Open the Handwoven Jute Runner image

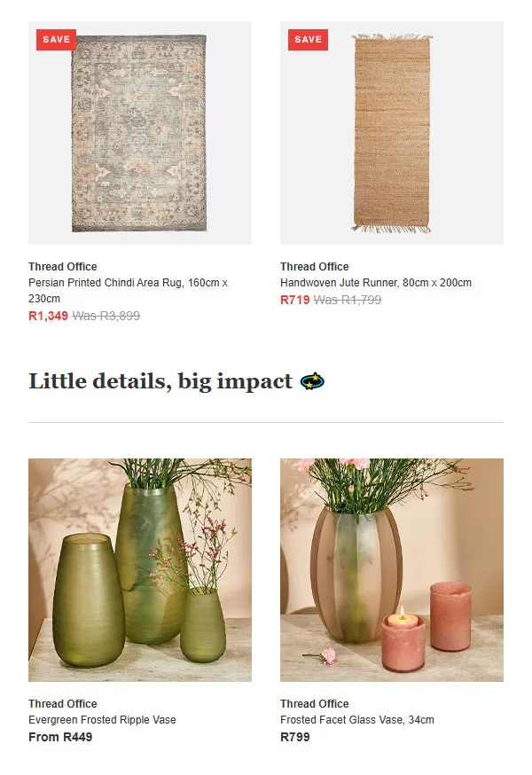coord(392,133)
